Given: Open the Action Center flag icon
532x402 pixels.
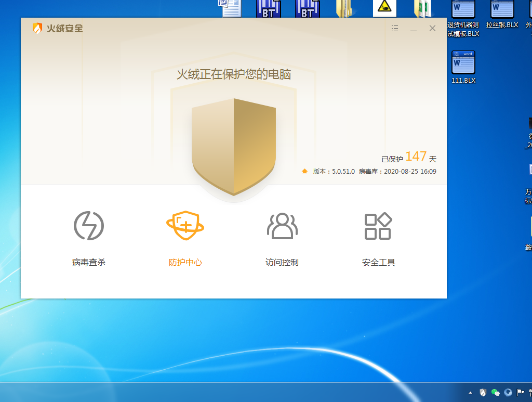Looking at the screenshot, I should pos(520,393).
